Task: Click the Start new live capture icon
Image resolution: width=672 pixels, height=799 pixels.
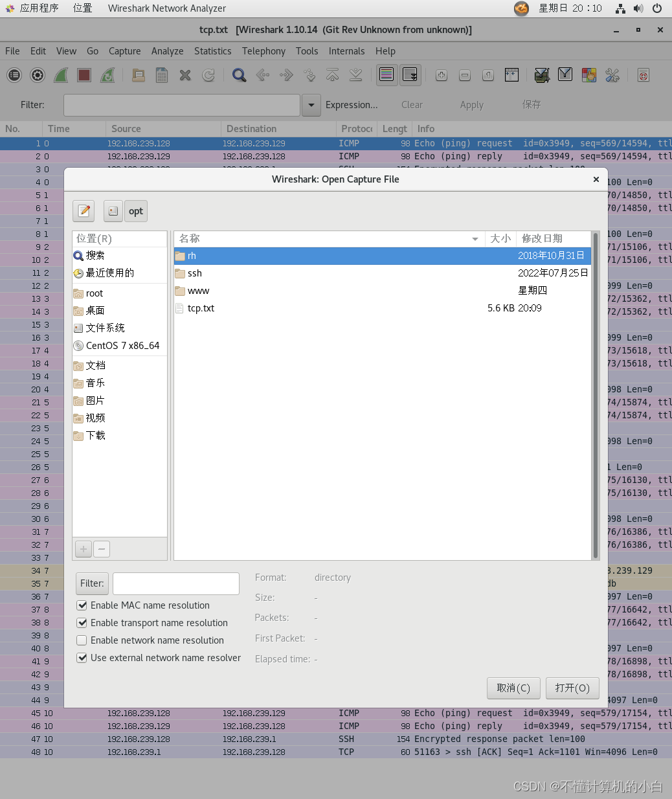Action: 61,75
